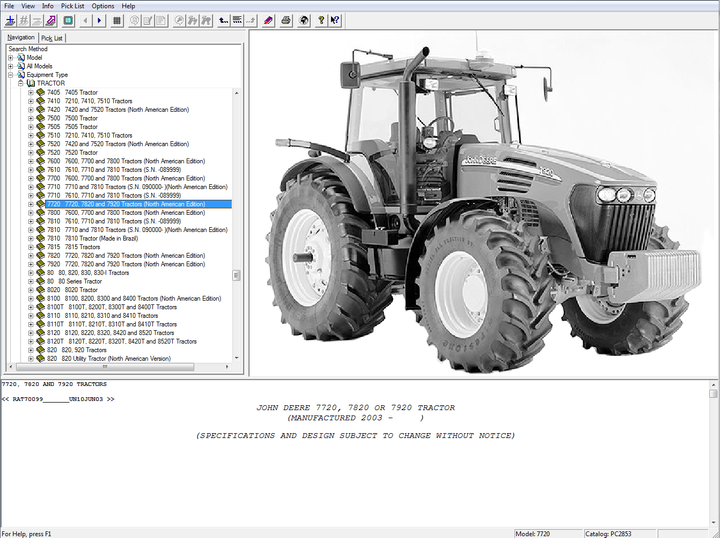Expand the Model search node
This screenshot has height=538, width=720.
[x=11, y=57]
